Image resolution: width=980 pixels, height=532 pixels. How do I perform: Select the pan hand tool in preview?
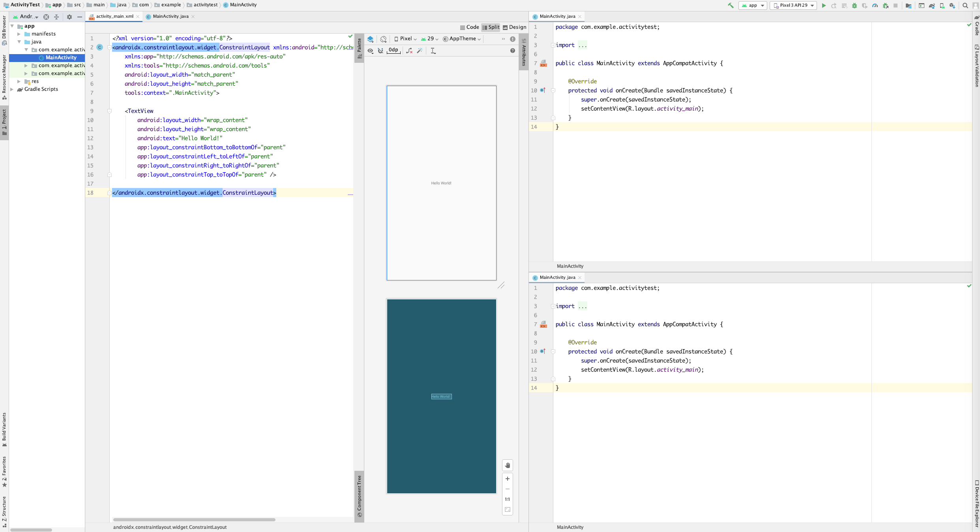[508, 465]
